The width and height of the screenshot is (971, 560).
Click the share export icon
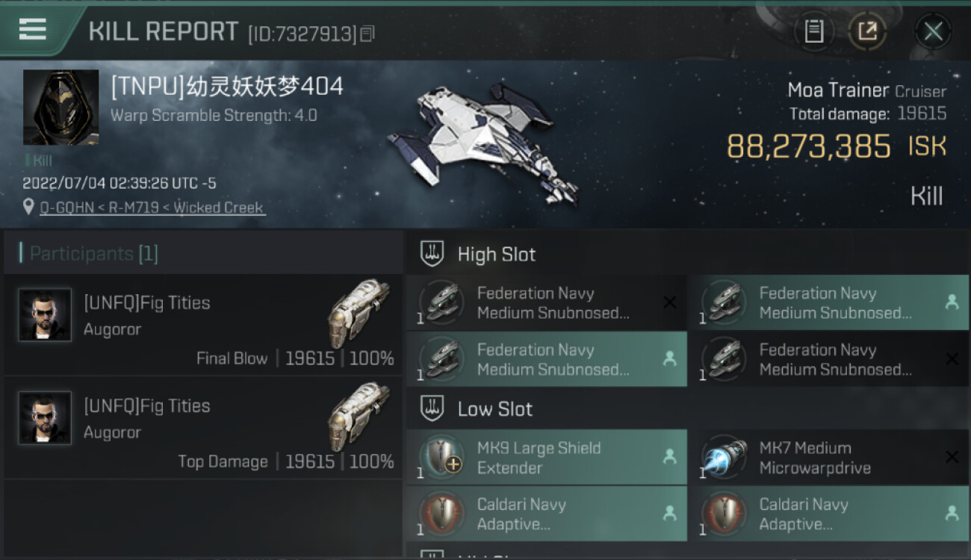pyautogui.click(x=867, y=31)
